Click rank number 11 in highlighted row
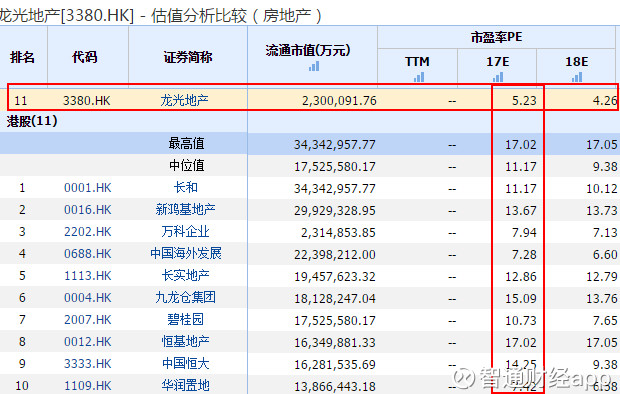The width and height of the screenshot is (620, 394). click(21, 101)
